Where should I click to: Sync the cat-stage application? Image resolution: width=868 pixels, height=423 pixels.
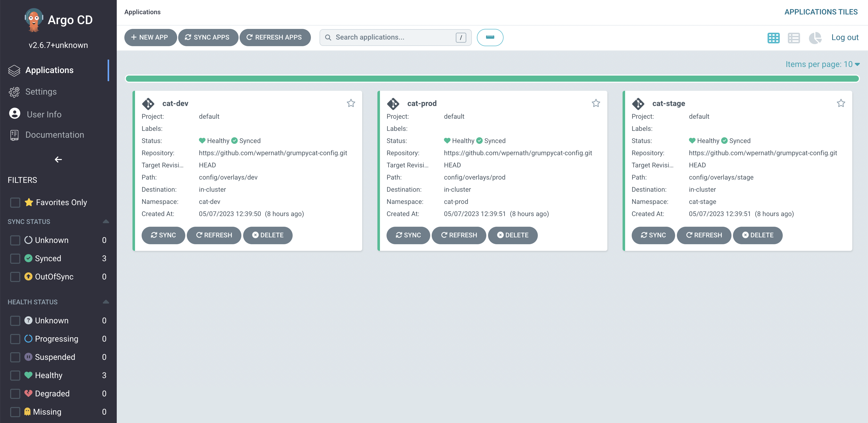[x=653, y=235]
